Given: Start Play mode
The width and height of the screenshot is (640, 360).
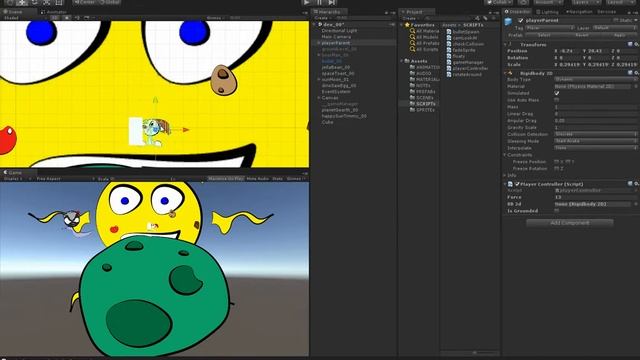Looking at the screenshot, I should 307,2.
